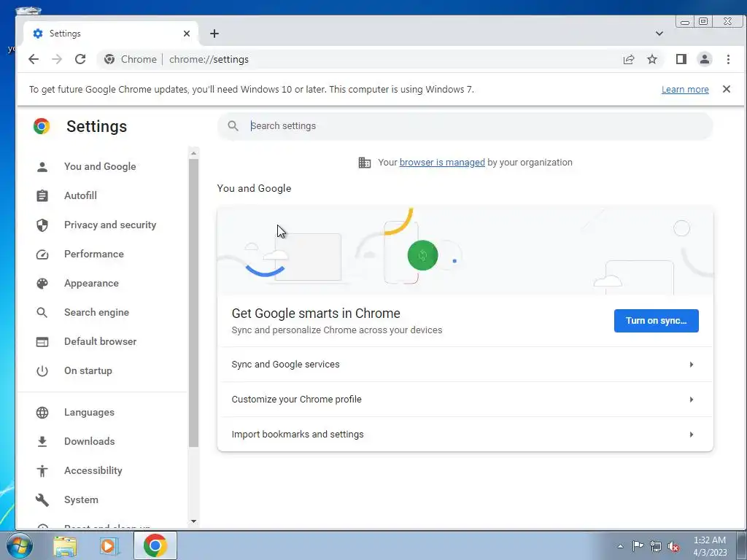747x560 pixels.
Task: Click the speedometer icon beside Performance
Action: (x=42, y=254)
